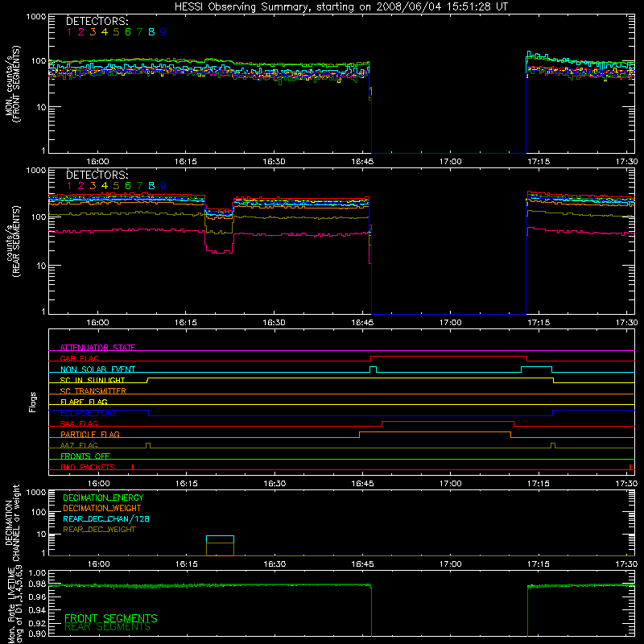Select orange detector 3 in front segments legend

tap(93, 32)
